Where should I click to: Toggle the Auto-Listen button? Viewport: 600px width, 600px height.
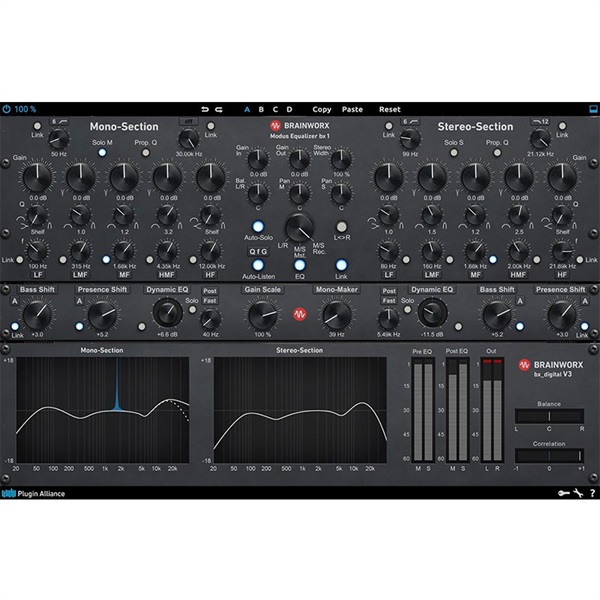(257, 264)
